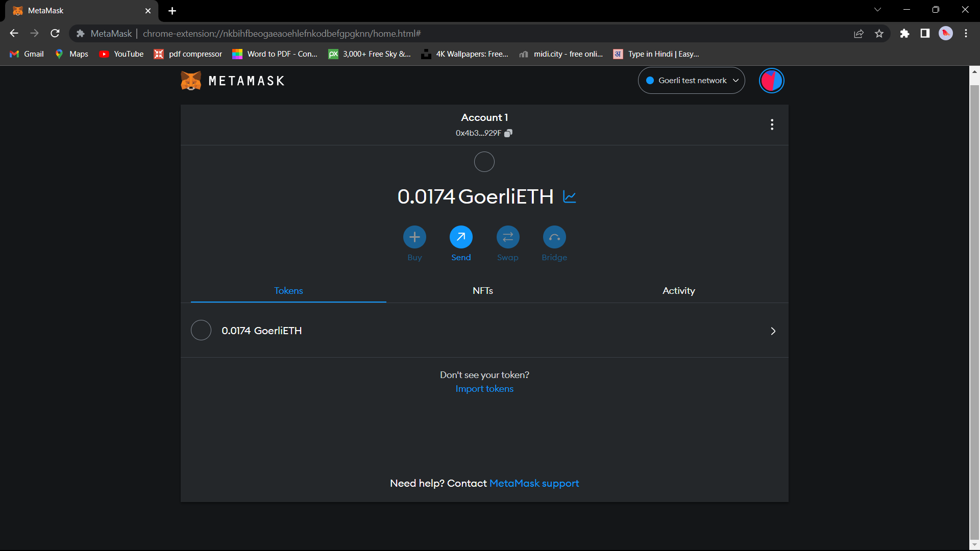Open MetaMask support link
Image resolution: width=980 pixels, height=551 pixels.
534,483
